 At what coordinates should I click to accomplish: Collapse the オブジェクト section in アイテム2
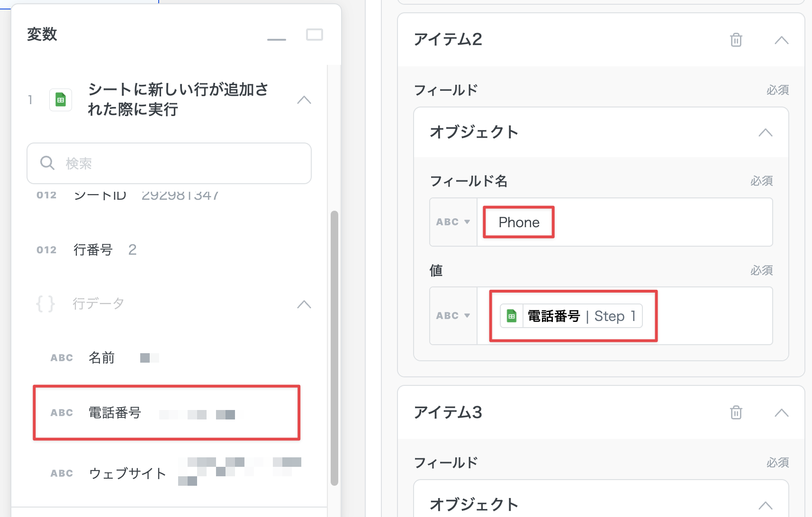click(765, 133)
